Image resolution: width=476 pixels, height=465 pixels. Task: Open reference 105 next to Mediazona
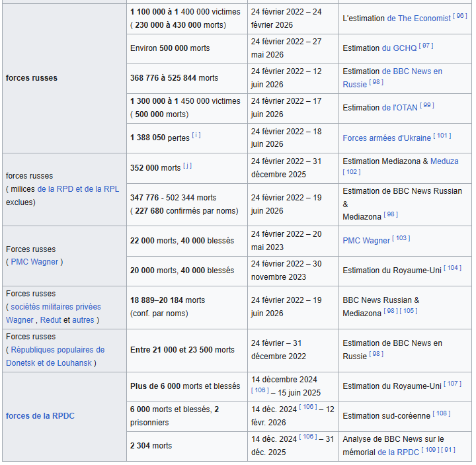click(409, 311)
